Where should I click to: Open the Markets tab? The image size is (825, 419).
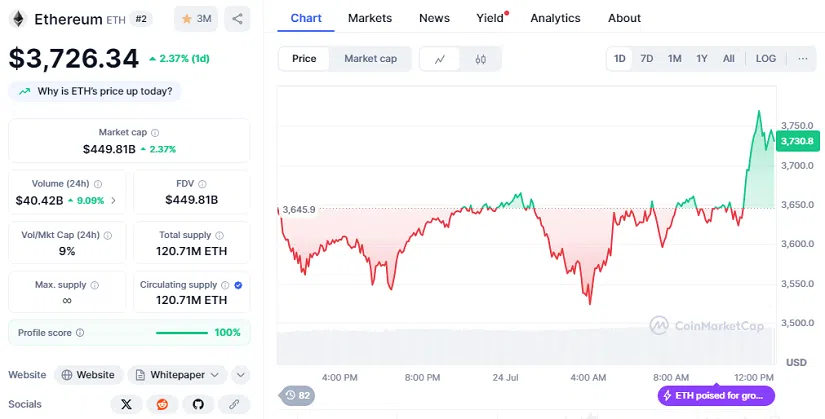[370, 18]
